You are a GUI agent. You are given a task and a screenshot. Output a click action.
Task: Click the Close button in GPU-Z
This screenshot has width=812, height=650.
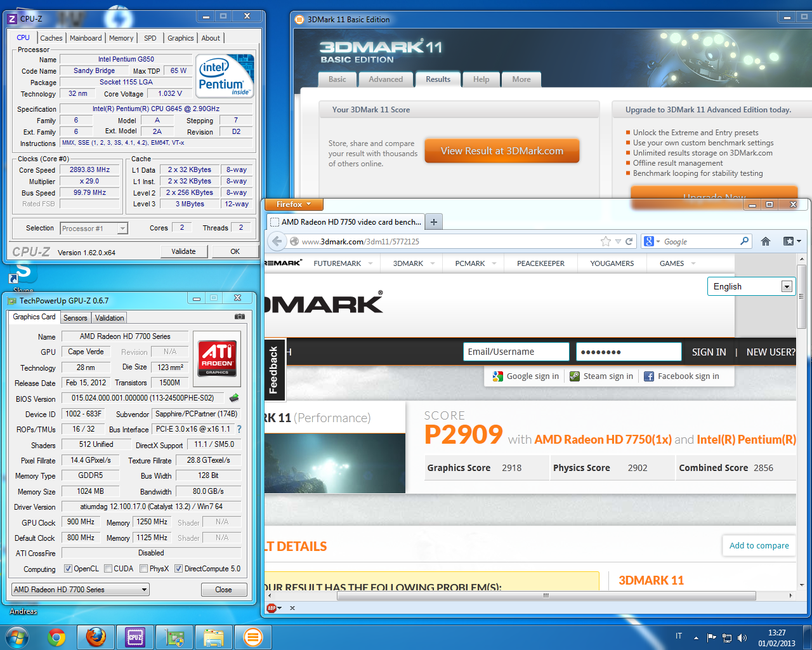pyautogui.click(x=223, y=590)
